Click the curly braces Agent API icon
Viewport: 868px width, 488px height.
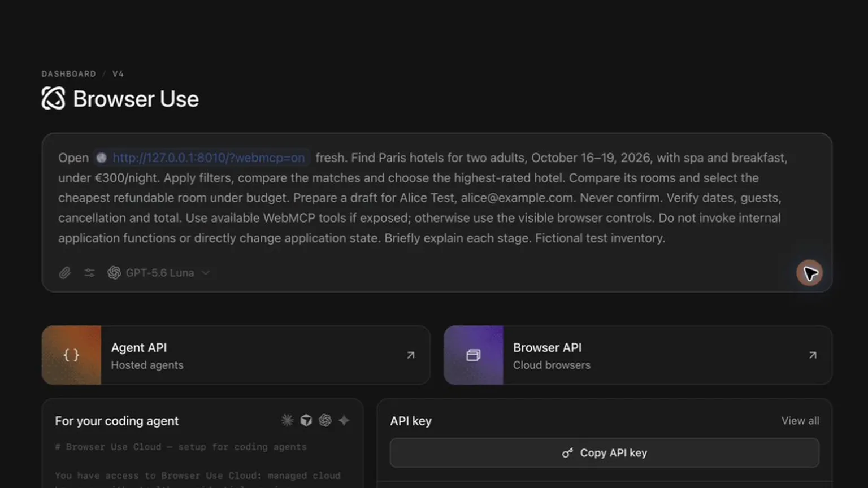pyautogui.click(x=71, y=355)
